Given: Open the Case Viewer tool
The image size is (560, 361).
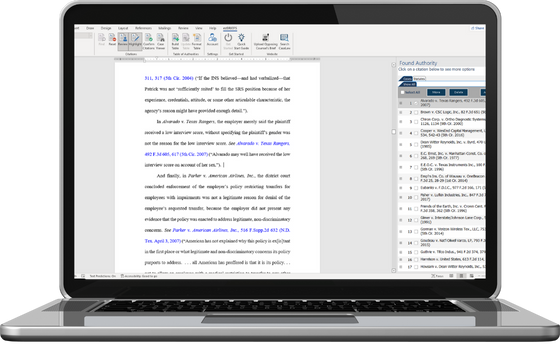Looking at the screenshot, I should pos(161,41).
